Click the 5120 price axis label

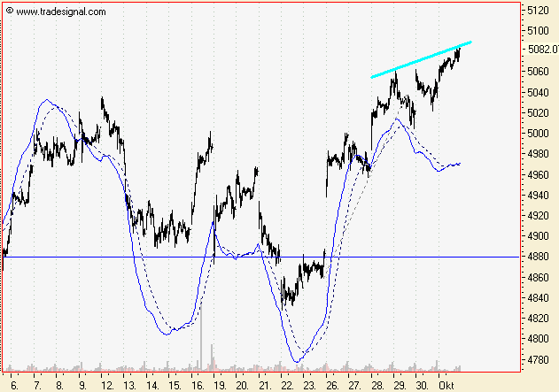[539, 11]
